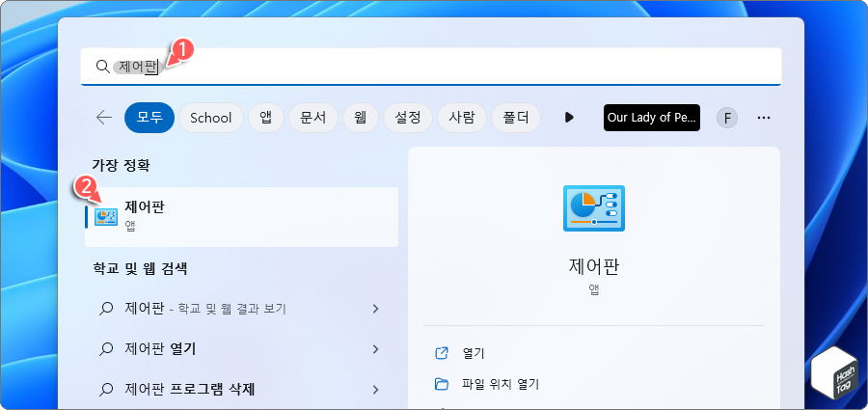The image size is (868, 410).
Task: Click the 학교 및 웹 검색 section heading
Action: pyautogui.click(x=140, y=269)
